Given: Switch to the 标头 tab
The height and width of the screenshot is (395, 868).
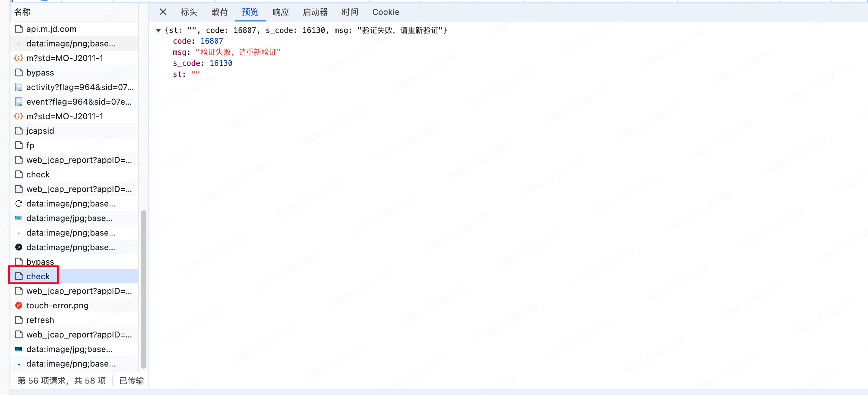Looking at the screenshot, I should pos(189,12).
